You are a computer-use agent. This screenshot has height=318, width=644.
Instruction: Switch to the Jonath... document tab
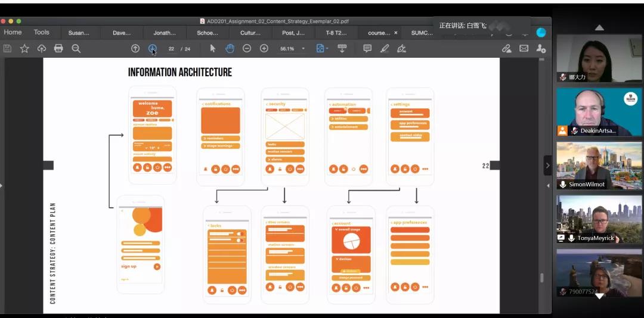click(x=165, y=33)
